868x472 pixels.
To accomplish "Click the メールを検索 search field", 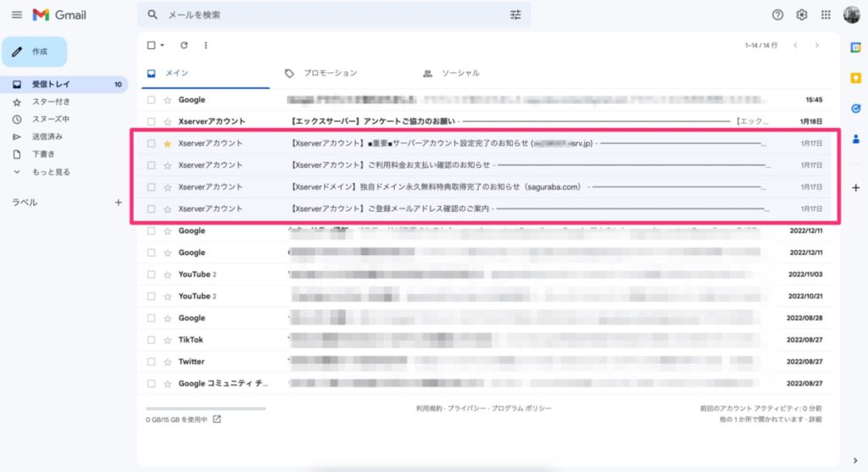I will click(334, 15).
